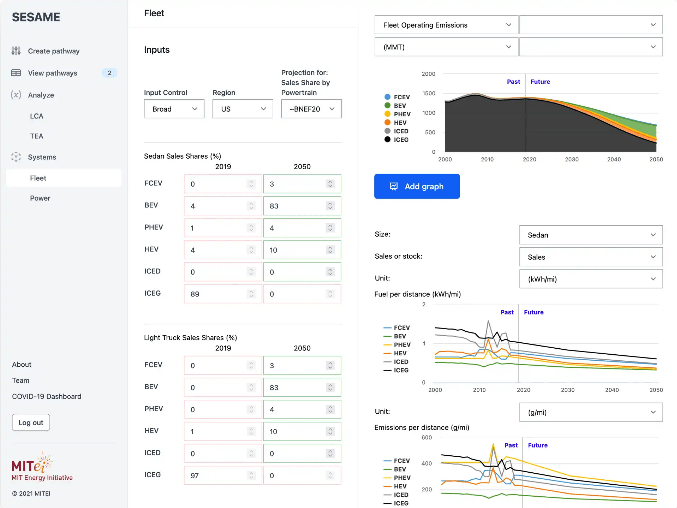Click the Analyze (x) icon
The width and height of the screenshot is (677, 508).
point(16,95)
